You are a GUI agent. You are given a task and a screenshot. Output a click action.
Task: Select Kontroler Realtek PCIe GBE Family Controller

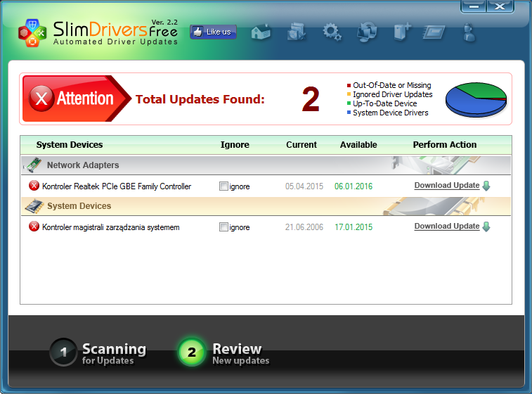click(x=117, y=186)
